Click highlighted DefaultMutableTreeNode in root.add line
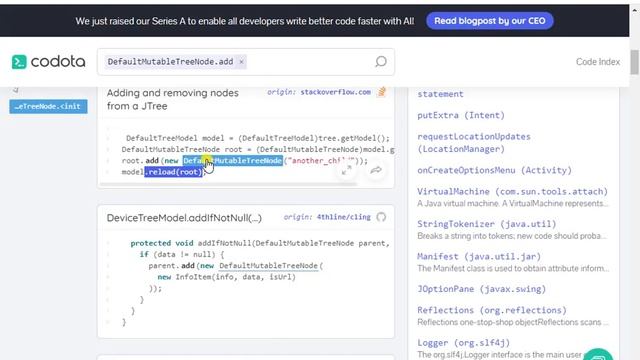Image resolution: width=640 pixels, height=360 pixels. click(233, 161)
